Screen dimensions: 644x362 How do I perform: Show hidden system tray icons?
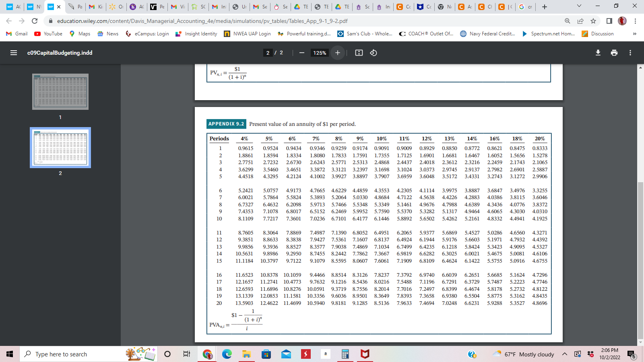(x=565, y=354)
